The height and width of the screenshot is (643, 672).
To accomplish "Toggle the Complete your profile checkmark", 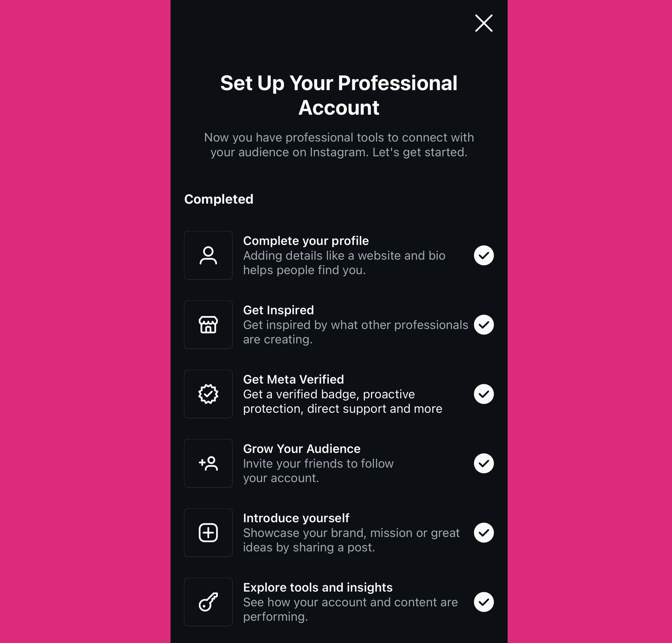I will point(484,255).
